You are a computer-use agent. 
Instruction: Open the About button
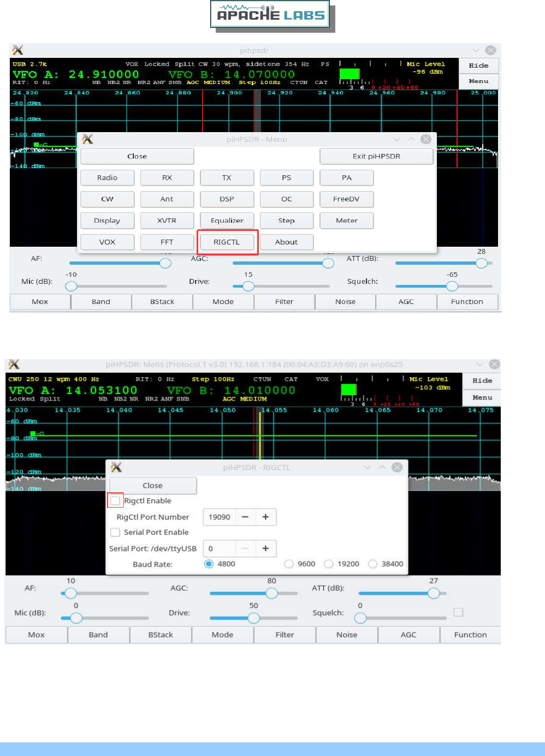287,242
